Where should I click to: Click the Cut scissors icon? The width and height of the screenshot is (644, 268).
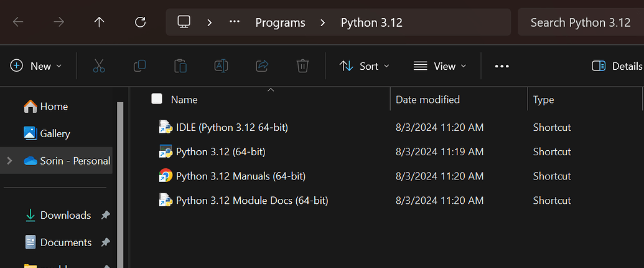(99, 66)
